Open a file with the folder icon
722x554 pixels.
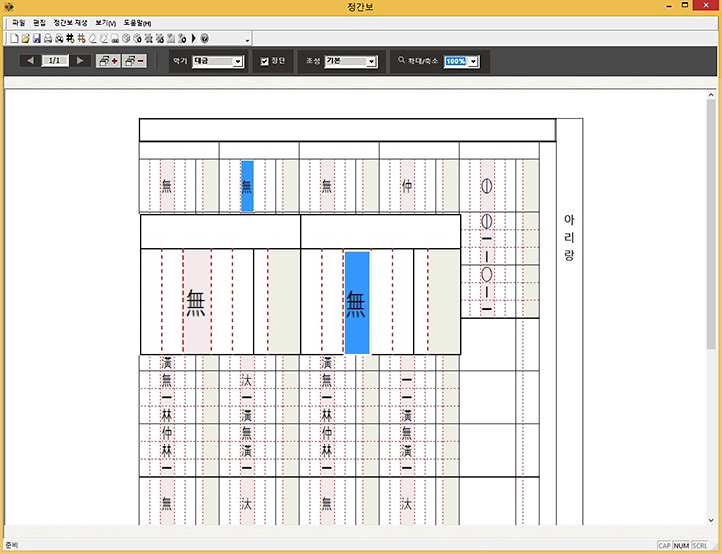pyautogui.click(x=25, y=39)
